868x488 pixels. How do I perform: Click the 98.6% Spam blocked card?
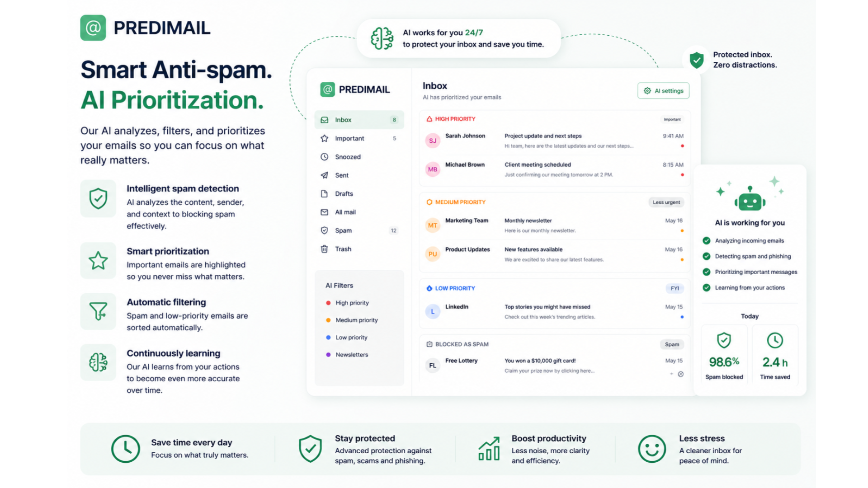(724, 355)
